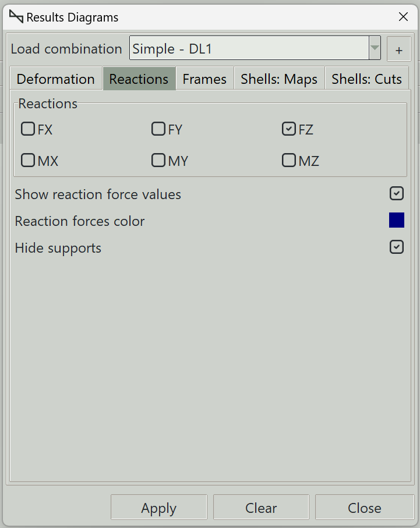
Task: Go to the Shells: Maps tab
Action: coord(279,79)
